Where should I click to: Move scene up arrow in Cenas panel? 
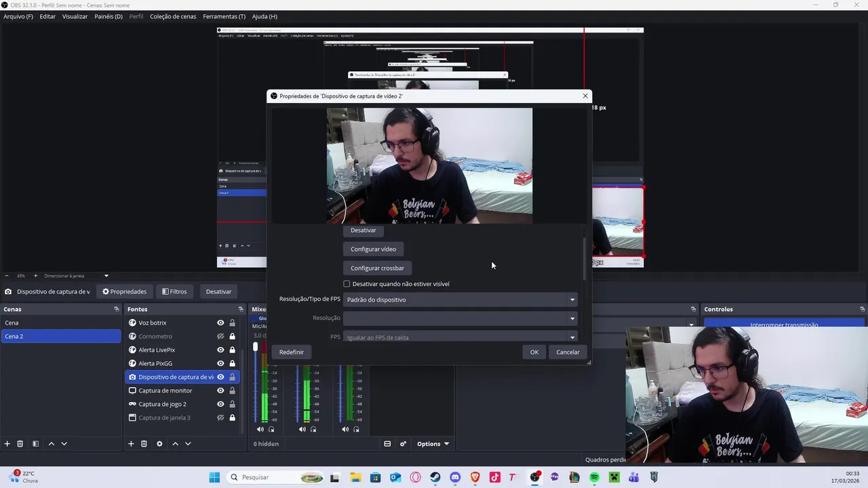pos(51,444)
